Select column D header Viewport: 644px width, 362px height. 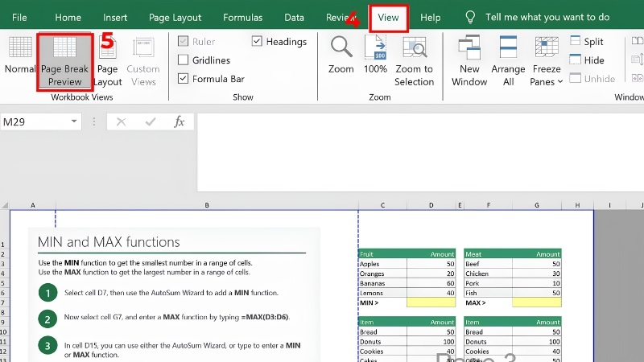431,205
